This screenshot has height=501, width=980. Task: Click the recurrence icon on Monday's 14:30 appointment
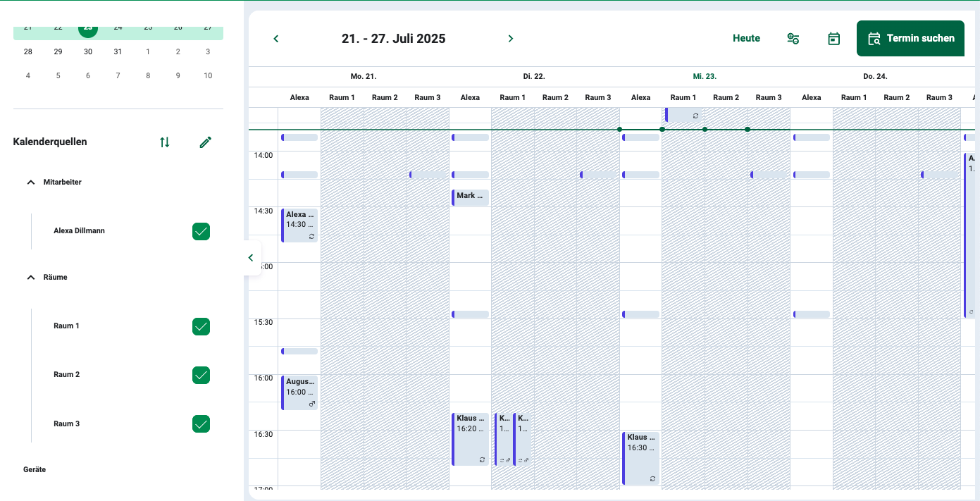311,237
